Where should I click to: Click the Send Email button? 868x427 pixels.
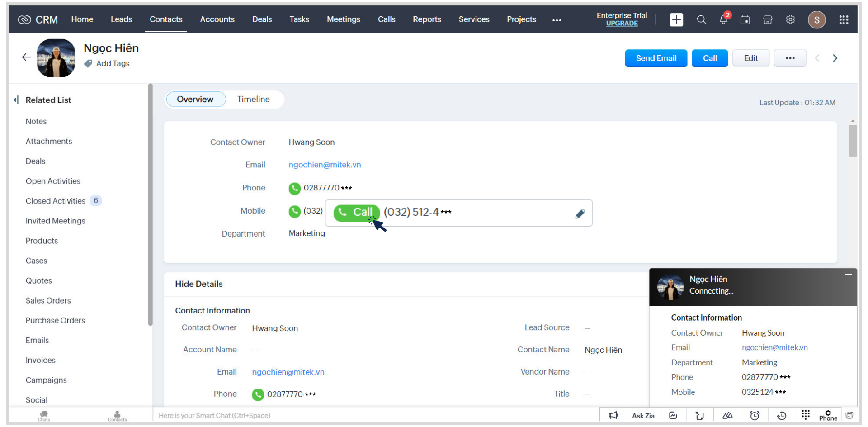[x=656, y=58]
